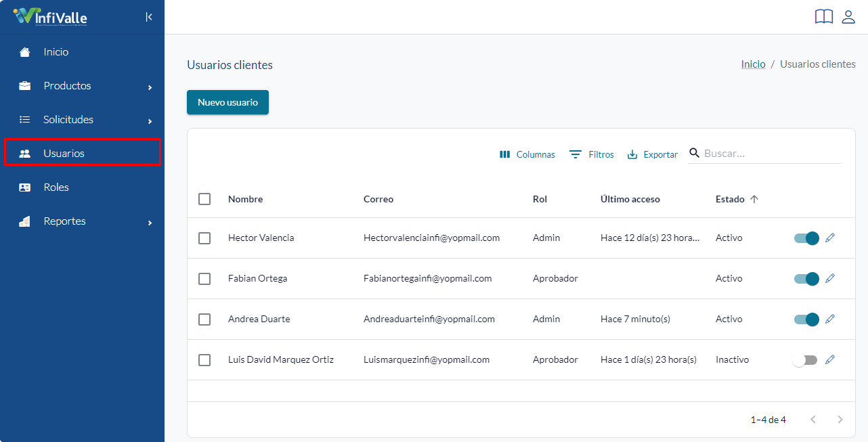Viewport: 868px width, 442px height.
Task: Open the Solicitudes menu item
Action: pyautogui.click(x=82, y=120)
